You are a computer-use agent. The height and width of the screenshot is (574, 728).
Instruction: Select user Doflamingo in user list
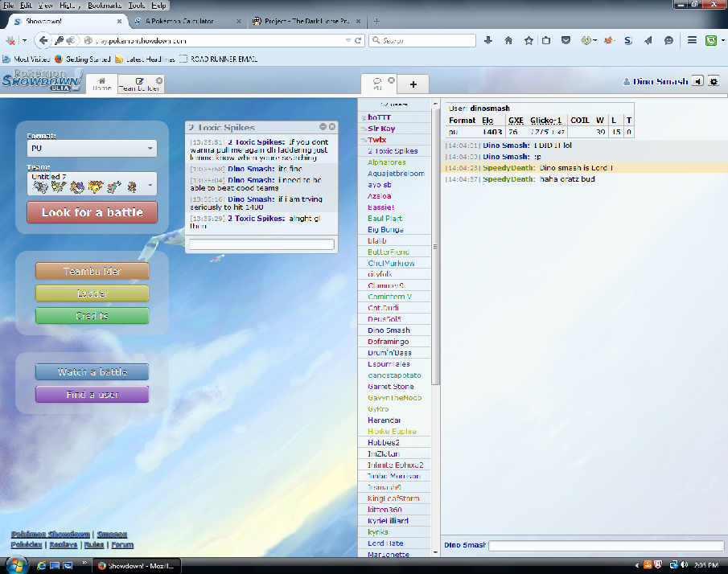389,342
